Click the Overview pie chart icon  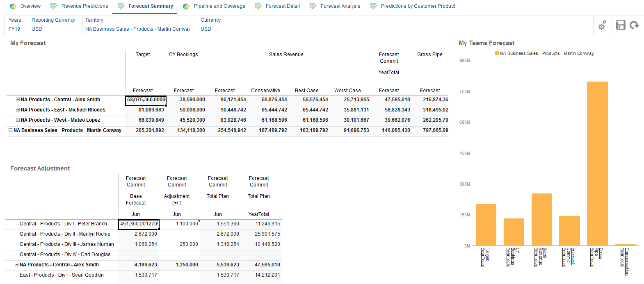point(13,6)
